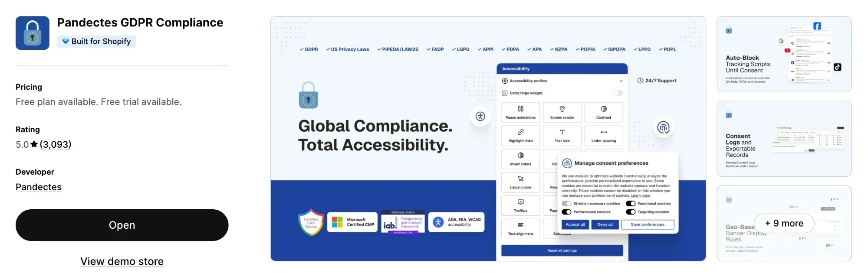
Task: Click the Pandectes GDPR Compliance title
Action: 140,23
